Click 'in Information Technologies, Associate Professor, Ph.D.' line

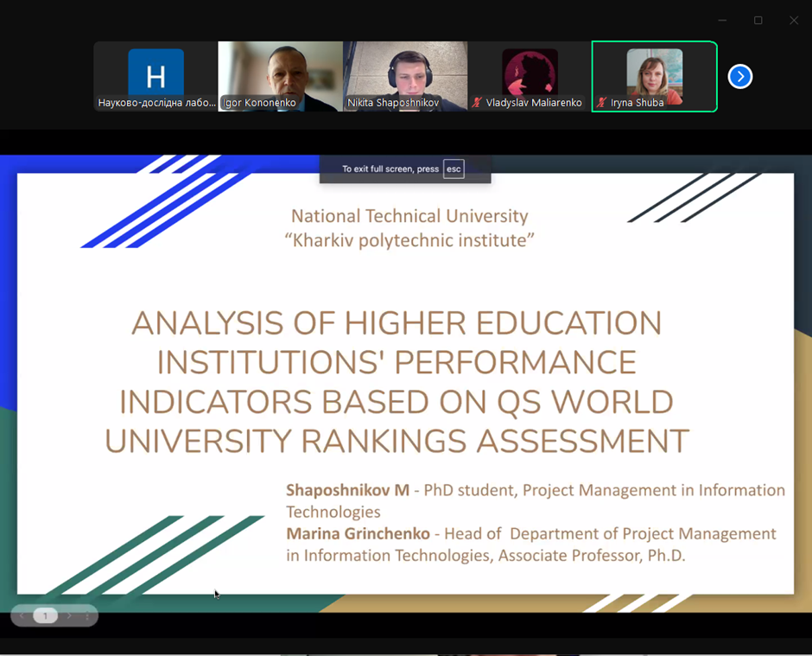coord(485,556)
